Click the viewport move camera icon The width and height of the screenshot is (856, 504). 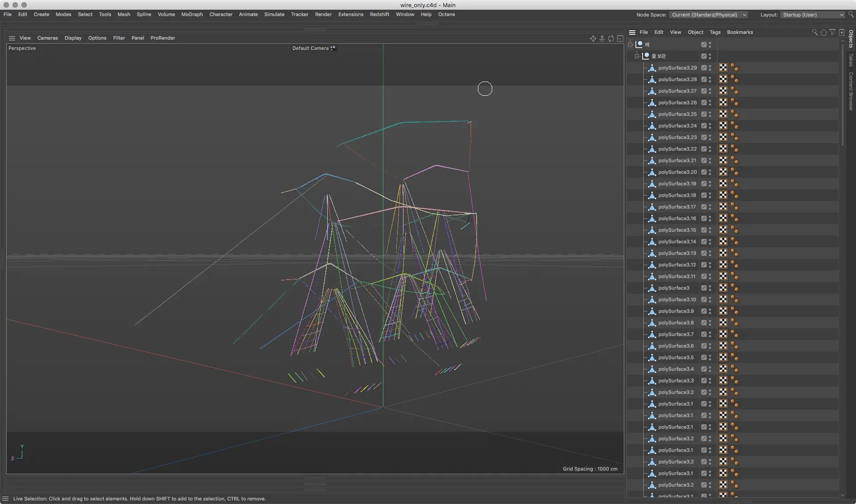[x=593, y=39]
